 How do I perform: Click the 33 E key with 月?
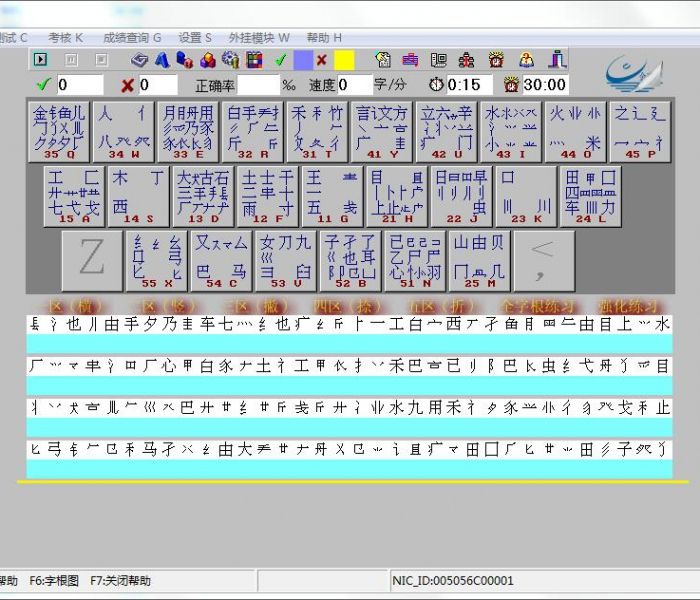pyautogui.click(x=188, y=131)
